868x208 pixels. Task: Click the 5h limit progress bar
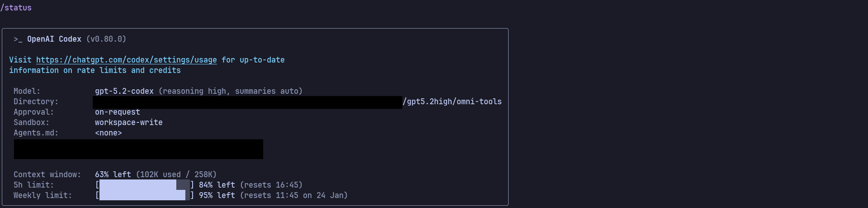144,185
